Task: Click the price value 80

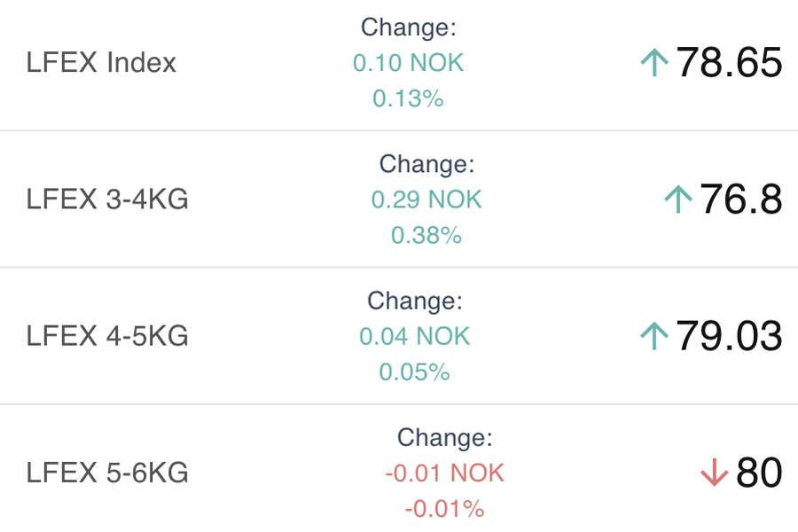Action: point(759,473)
